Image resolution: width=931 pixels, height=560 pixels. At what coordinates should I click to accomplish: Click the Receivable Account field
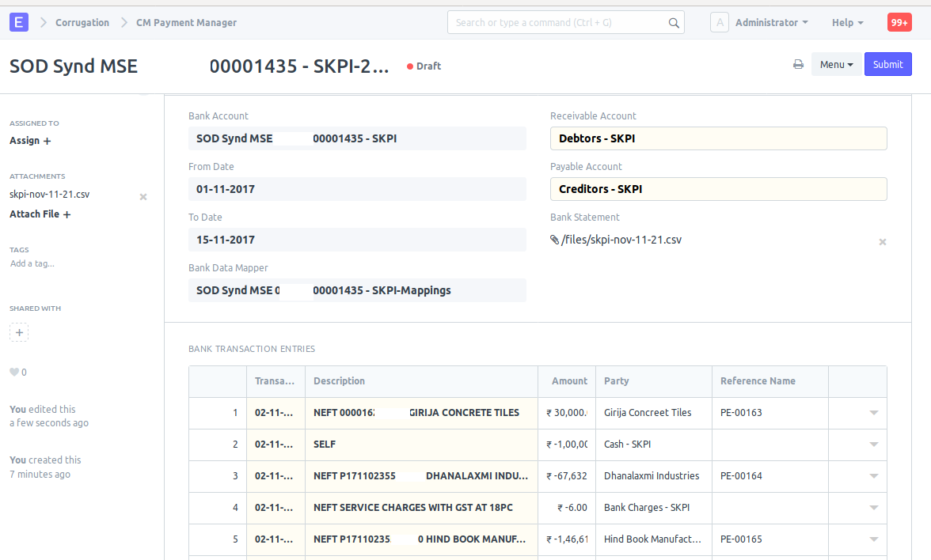(719, 138)
